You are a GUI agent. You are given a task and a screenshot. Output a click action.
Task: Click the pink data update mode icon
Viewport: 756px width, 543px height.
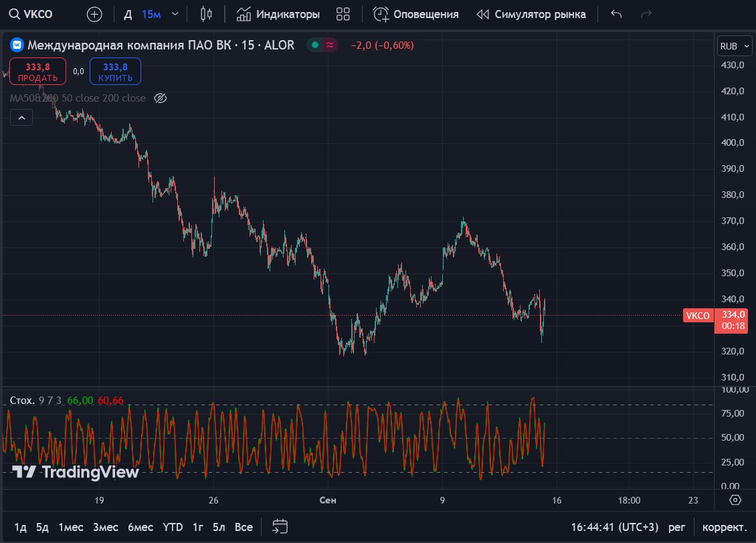[x=330, y=45]
